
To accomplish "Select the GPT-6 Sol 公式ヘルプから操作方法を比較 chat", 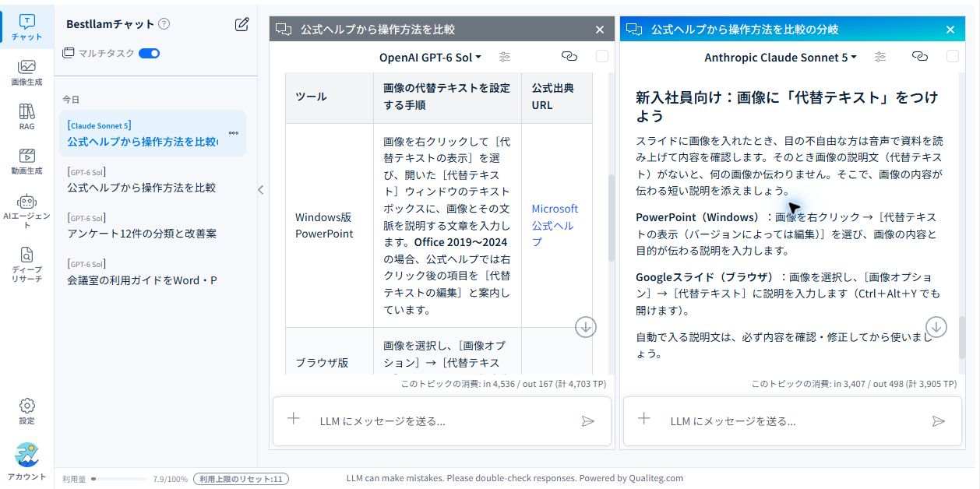I will tap(153, 180).
